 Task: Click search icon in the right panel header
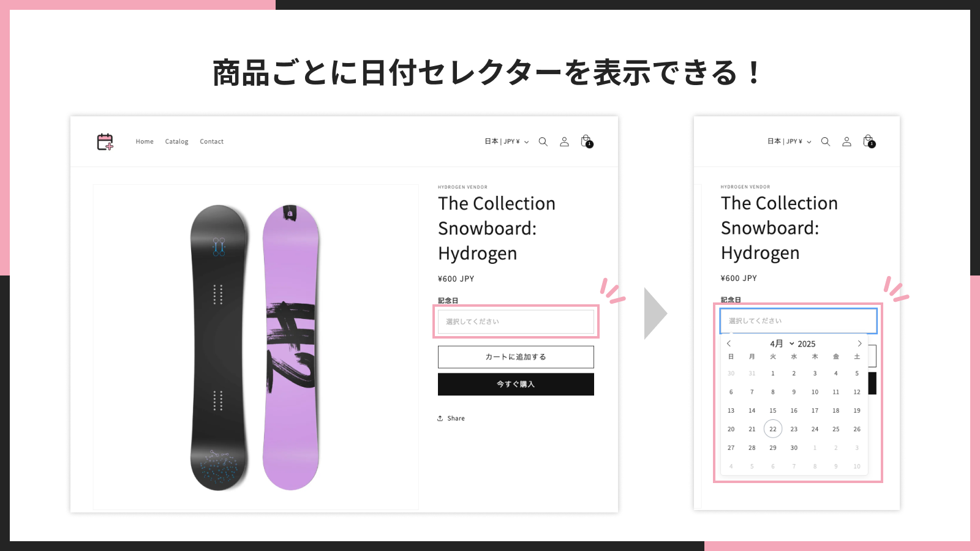click(x=826, y=141)
